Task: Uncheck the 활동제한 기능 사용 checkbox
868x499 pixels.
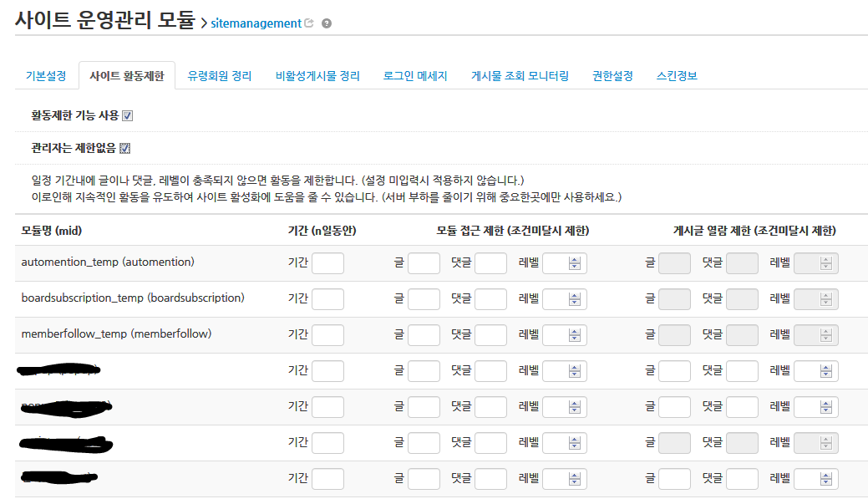Action: pos(127,115)
